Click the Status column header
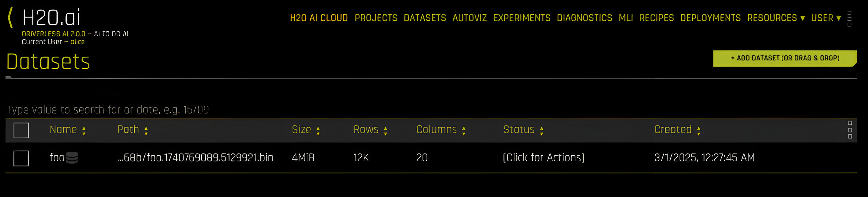 [x=519, y=130]
